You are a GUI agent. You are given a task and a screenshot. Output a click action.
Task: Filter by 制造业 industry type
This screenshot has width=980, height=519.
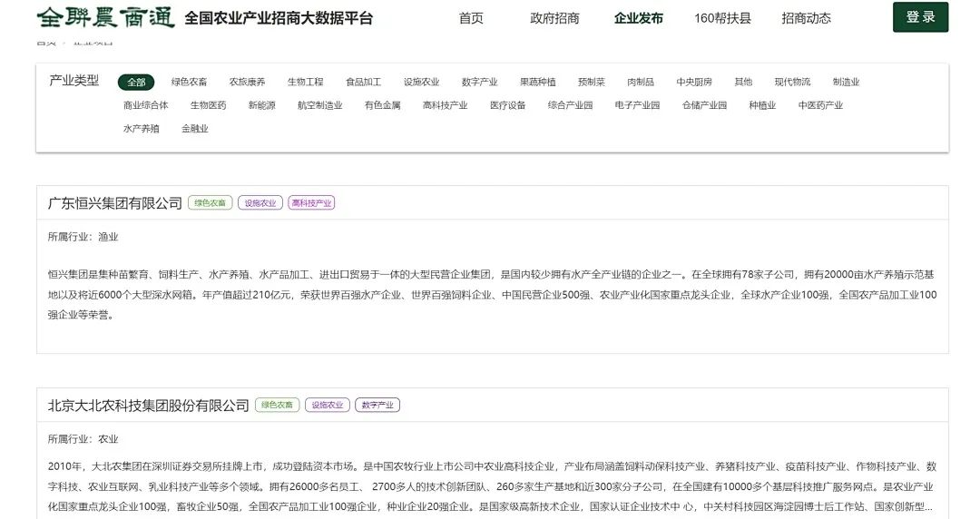847,82
